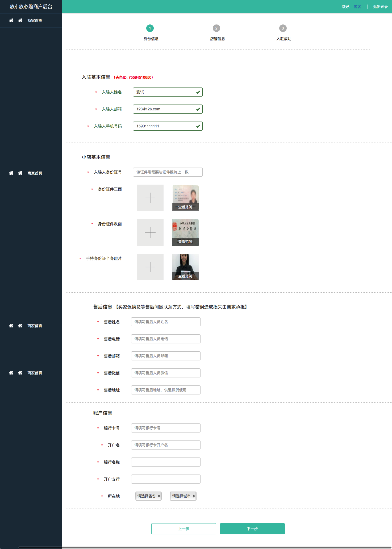Click the 退出登录 link
This screenshot has width=392, height=549.
tap(380, 7)
